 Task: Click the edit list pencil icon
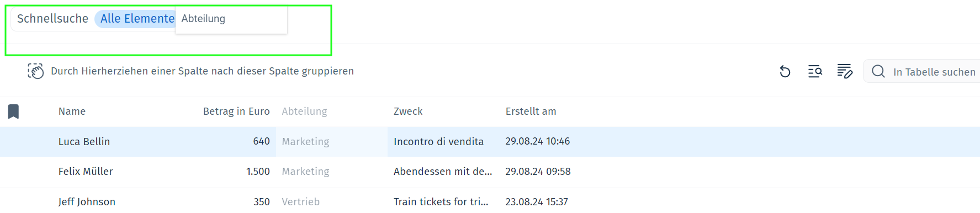click(x=845, y=71)
